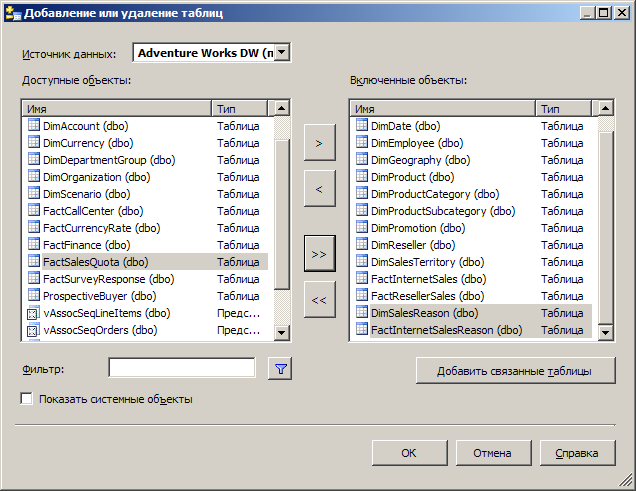The width and height of the screenshot is (636, 491).
Task: Click the up arrow of the included objects scrollbar
Action: 606,108
